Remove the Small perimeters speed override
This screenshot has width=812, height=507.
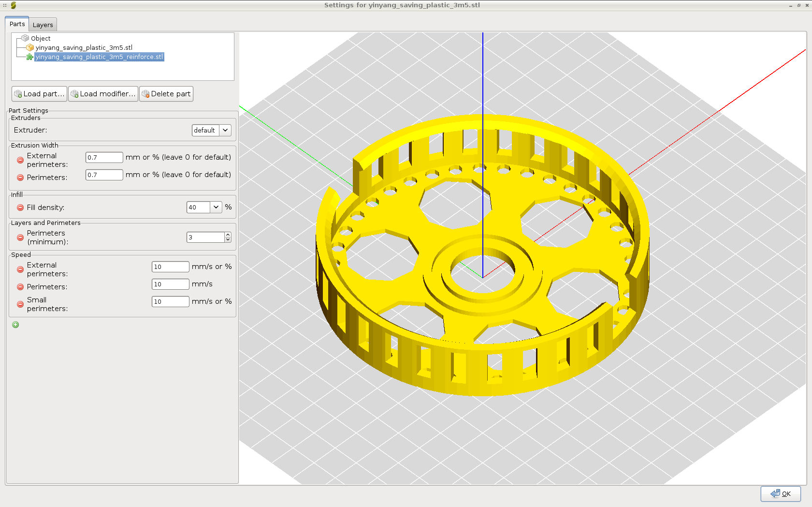click(x=20, y=304)
